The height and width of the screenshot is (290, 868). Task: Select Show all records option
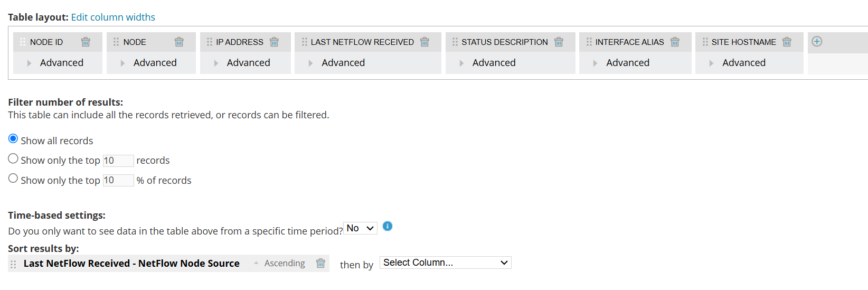pos(13,139)
